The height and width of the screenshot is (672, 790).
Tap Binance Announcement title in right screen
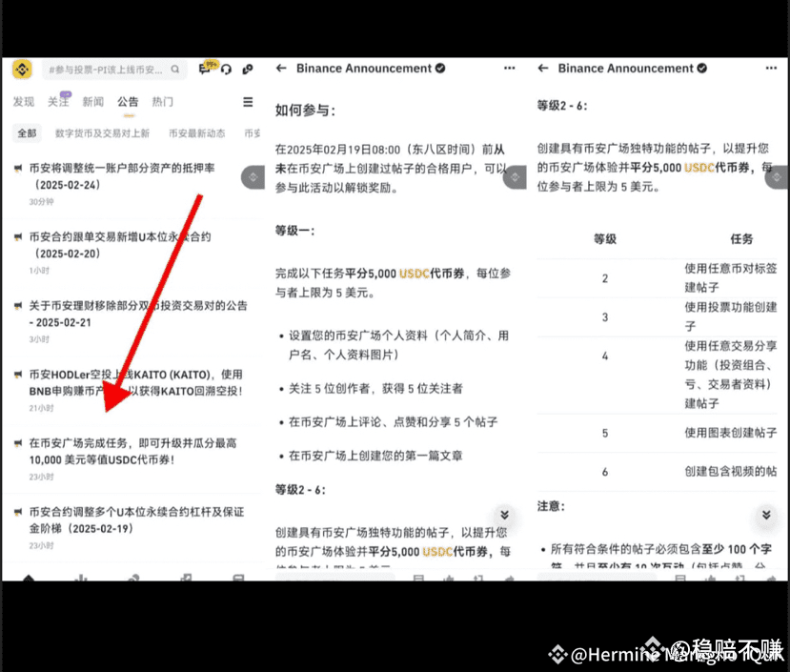pyautogui.click(x=626, y=68)
